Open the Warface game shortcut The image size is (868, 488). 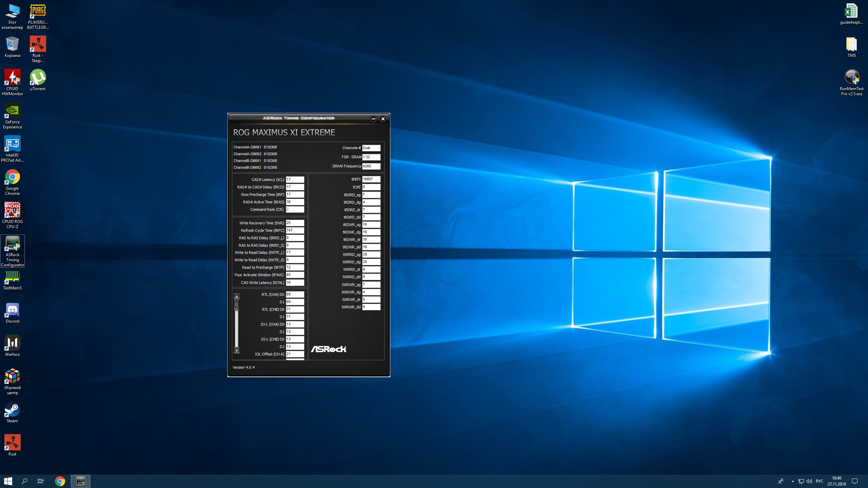click(x=13, y=346)
